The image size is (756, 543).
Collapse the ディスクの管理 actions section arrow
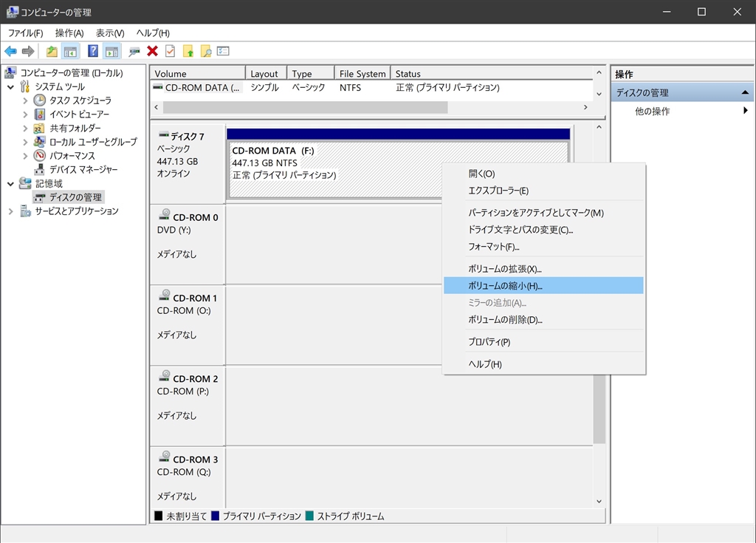click(745, 92)
